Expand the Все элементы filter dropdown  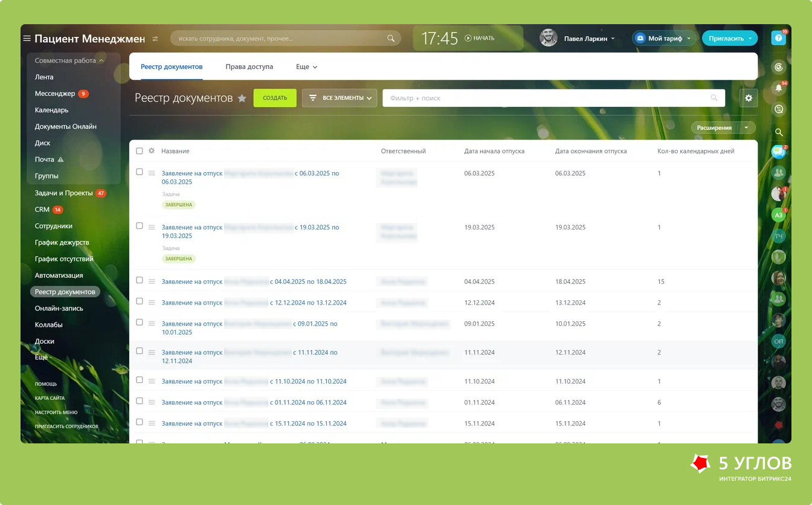340,98
